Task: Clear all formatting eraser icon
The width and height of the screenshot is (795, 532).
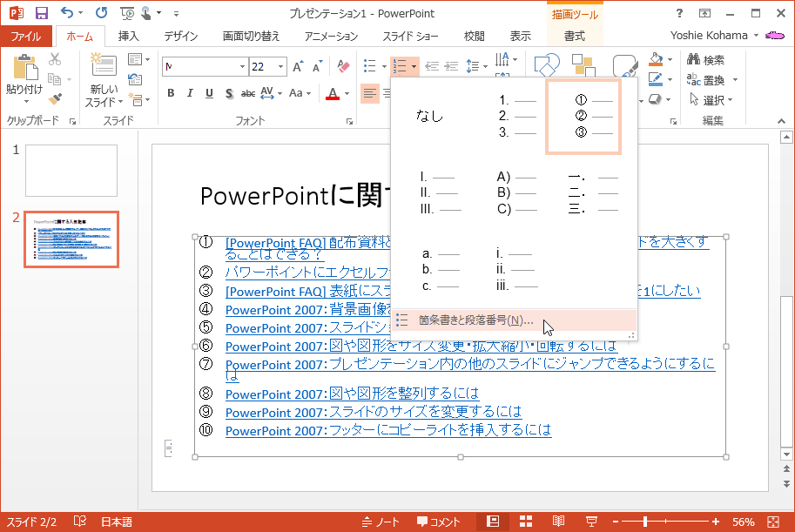Action: pos(343,66)
